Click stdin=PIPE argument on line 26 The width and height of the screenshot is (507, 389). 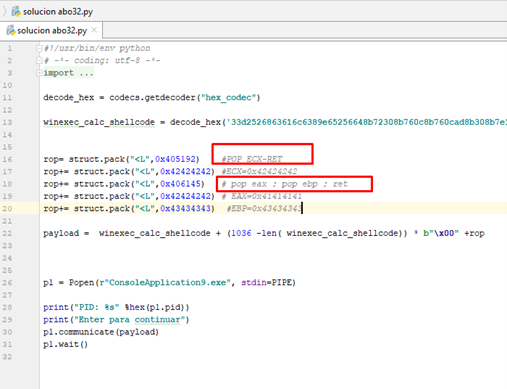267,283
